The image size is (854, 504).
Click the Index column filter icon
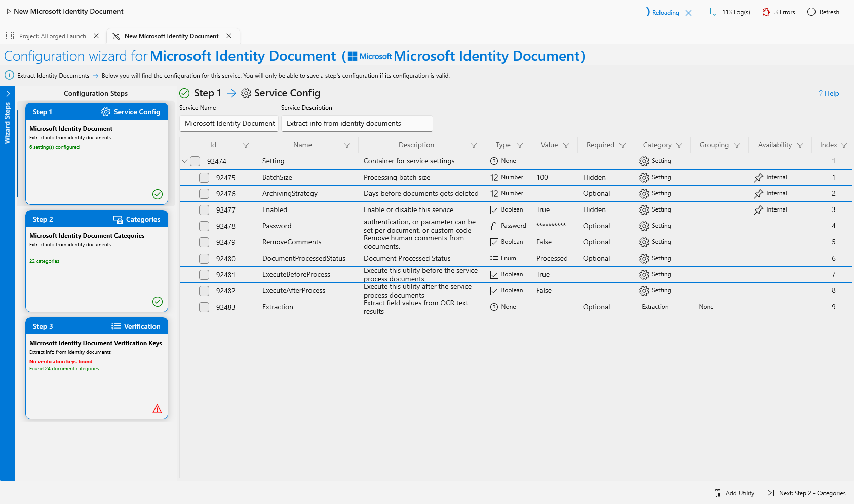coord(844,145)
